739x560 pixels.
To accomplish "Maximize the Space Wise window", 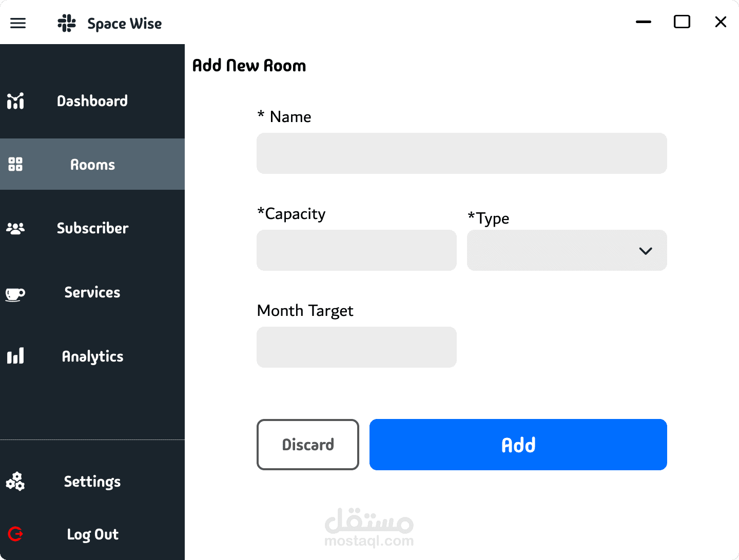I will [x=682, y=22].
